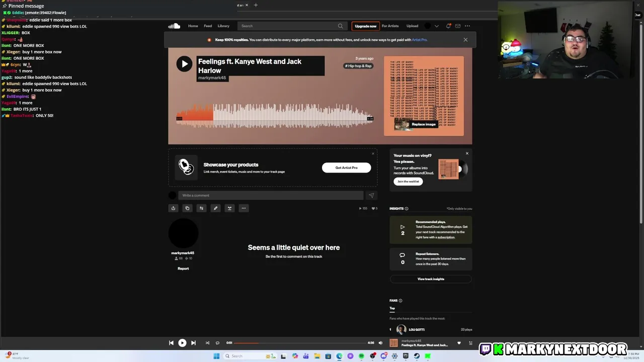Close the current browser tab
Screen dimensions: 644x362
click(x=247, y=5)
